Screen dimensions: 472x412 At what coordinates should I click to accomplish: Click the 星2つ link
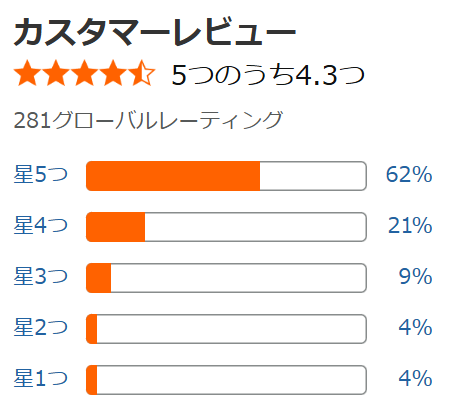point(41,327)
